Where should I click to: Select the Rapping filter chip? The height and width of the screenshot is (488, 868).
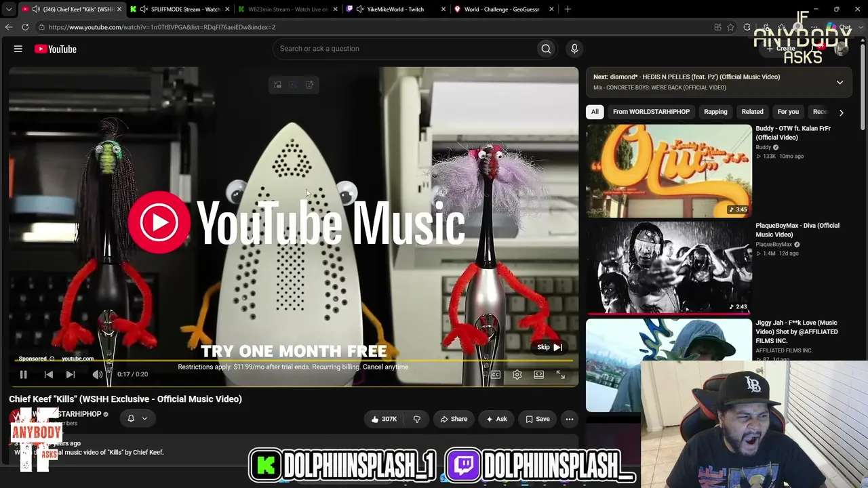click(x=715, y=112)
